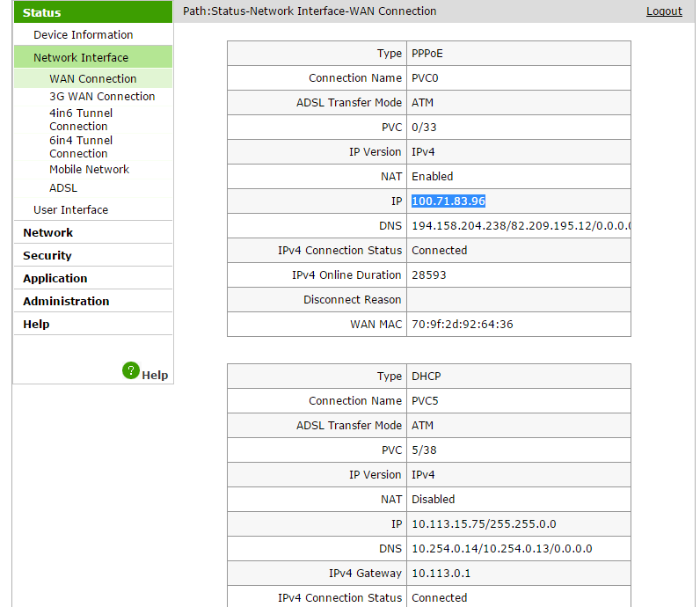The width and height of the screenshot is (700, 607).
Task: Click DNS 10.254.0.14/10.254.0.13/0.0.0.0
Action: pyautogui.click(x=502, y=548)
